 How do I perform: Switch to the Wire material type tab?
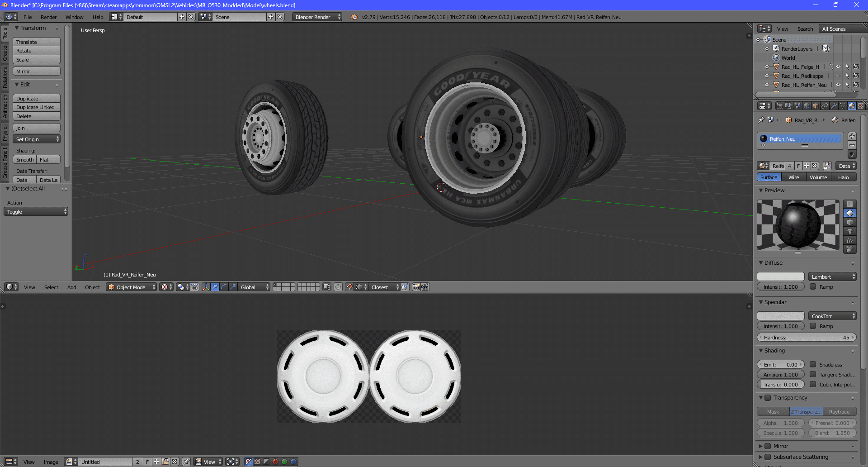click(794, 177)
